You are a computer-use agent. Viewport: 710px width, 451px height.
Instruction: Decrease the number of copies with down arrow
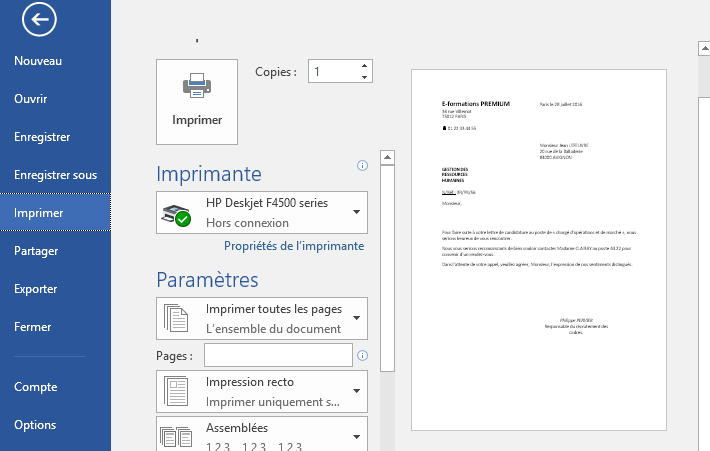364,77
